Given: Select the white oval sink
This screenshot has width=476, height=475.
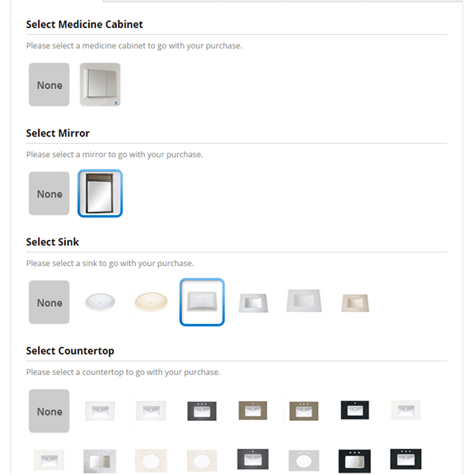Looking at the screenshot, I should point(100,302).
